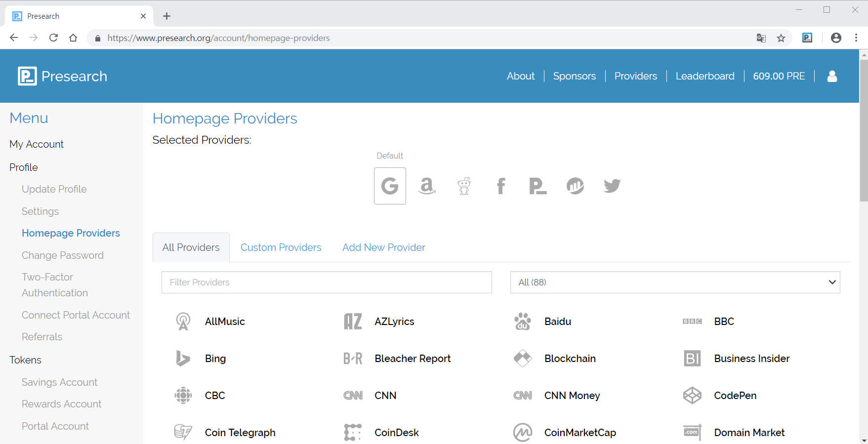
Task: Click the AllMusic provider icon
Action: tap(183, 322)
